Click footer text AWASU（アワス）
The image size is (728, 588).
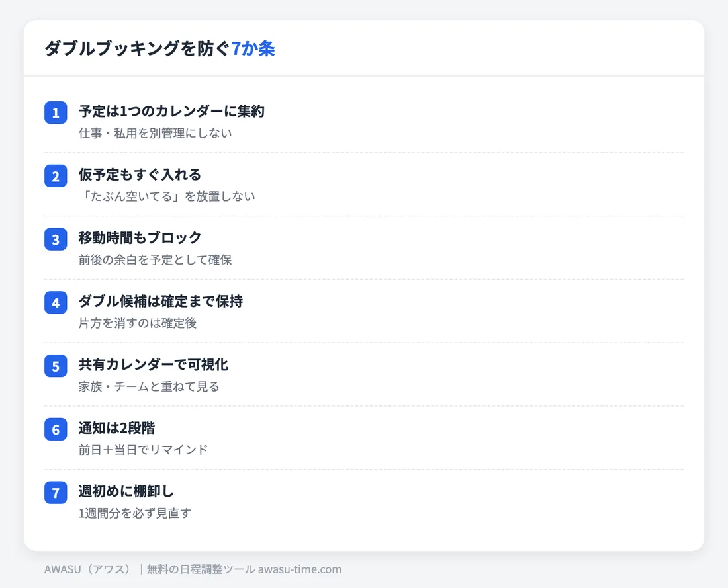tap(89, 569)
